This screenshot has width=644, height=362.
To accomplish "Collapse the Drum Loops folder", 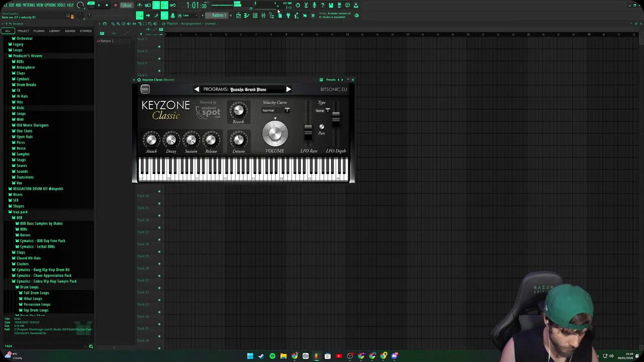I will [29, 287].
